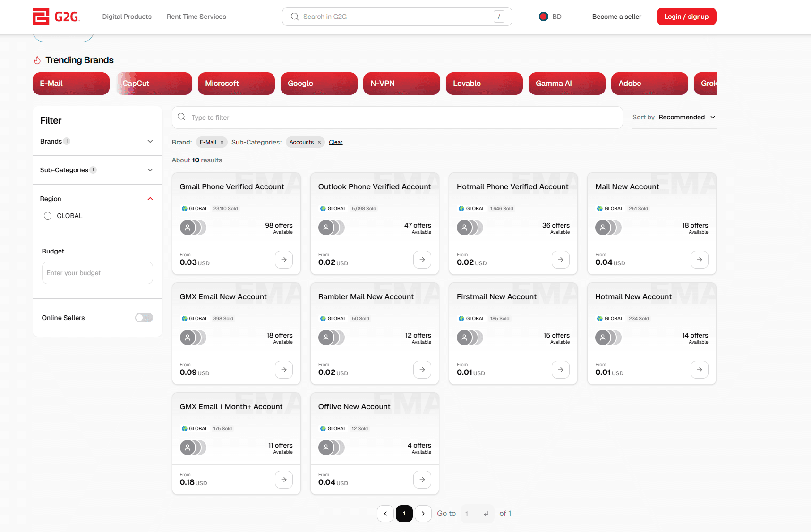Click the 36 offers Available text

click(556, 228)
